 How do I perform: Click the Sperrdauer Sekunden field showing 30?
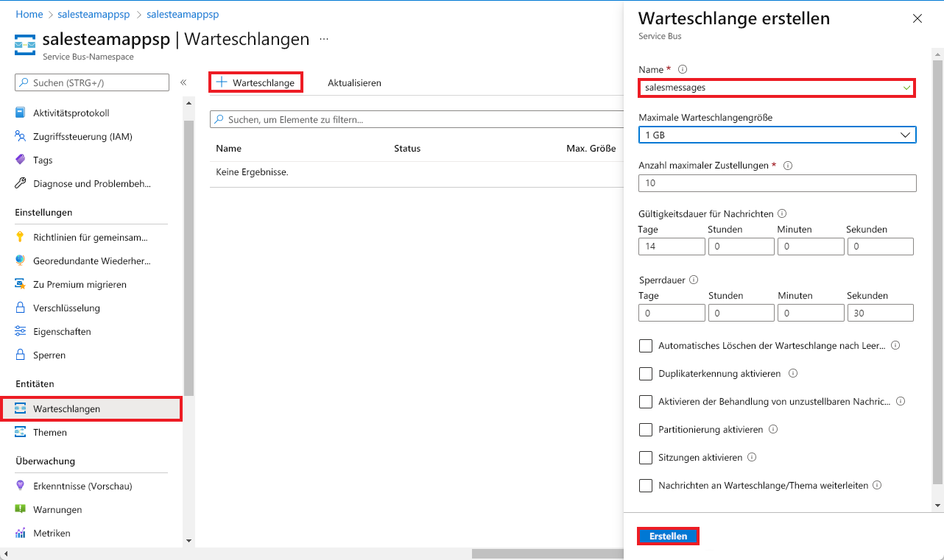880,313
